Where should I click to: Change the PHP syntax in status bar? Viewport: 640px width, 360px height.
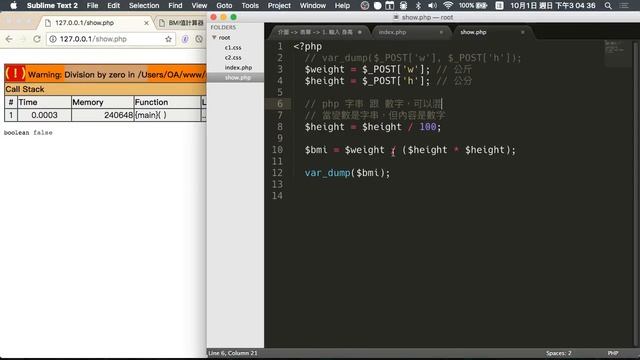(x=613, y=353)
